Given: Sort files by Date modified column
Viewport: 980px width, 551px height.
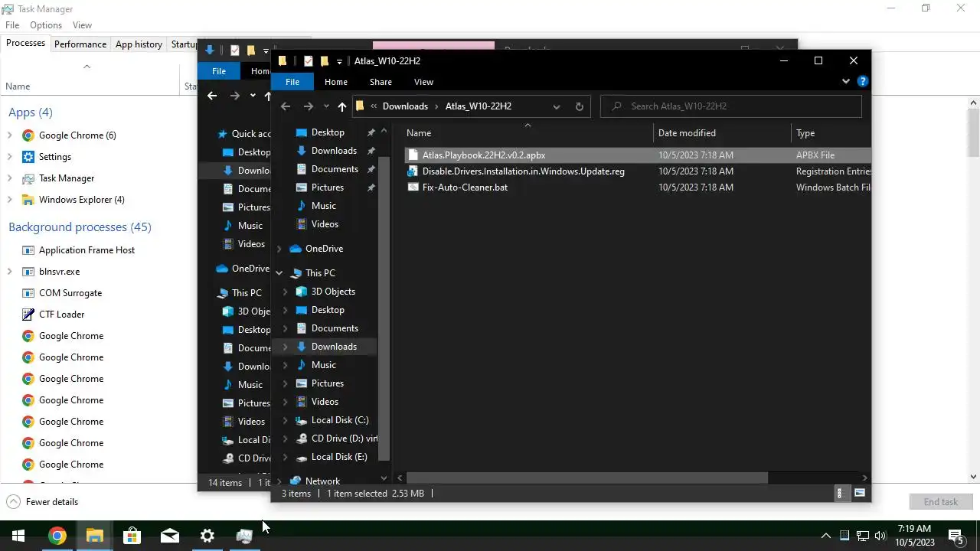Looking at the screenshot, I should (x=723, y=133).
